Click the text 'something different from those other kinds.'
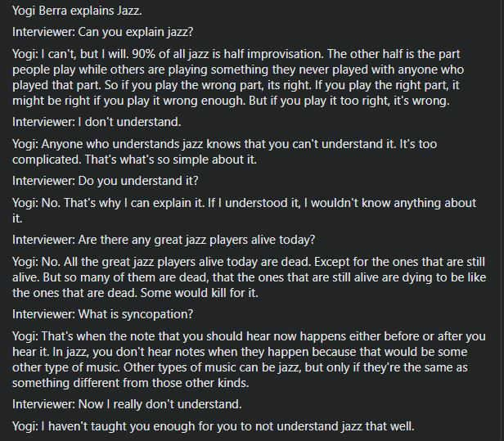 pos(131,383)
